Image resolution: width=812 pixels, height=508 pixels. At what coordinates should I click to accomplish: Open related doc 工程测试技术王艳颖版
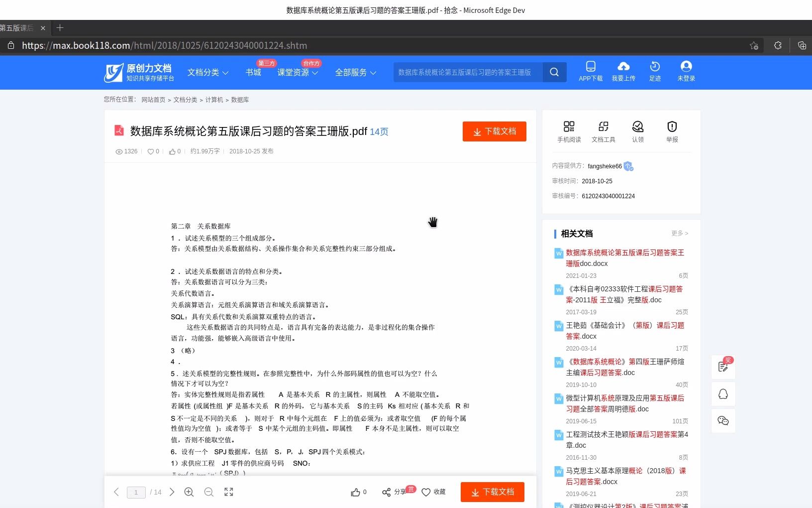(x=627, y=440)
